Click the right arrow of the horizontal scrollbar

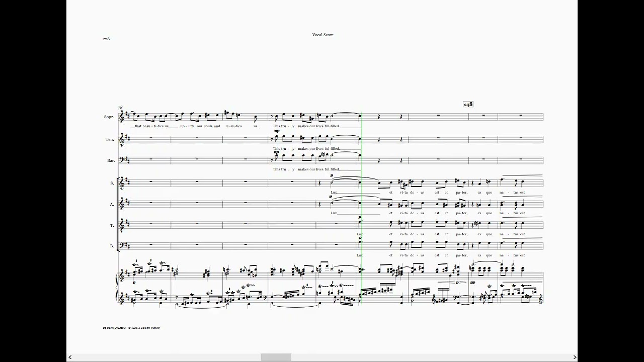pyautogui.click(x=575, y=357)
